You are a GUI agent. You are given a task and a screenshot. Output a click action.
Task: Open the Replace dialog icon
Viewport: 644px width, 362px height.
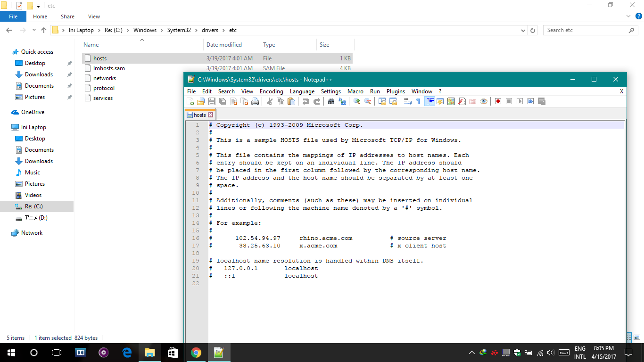[x=342, y=101]
